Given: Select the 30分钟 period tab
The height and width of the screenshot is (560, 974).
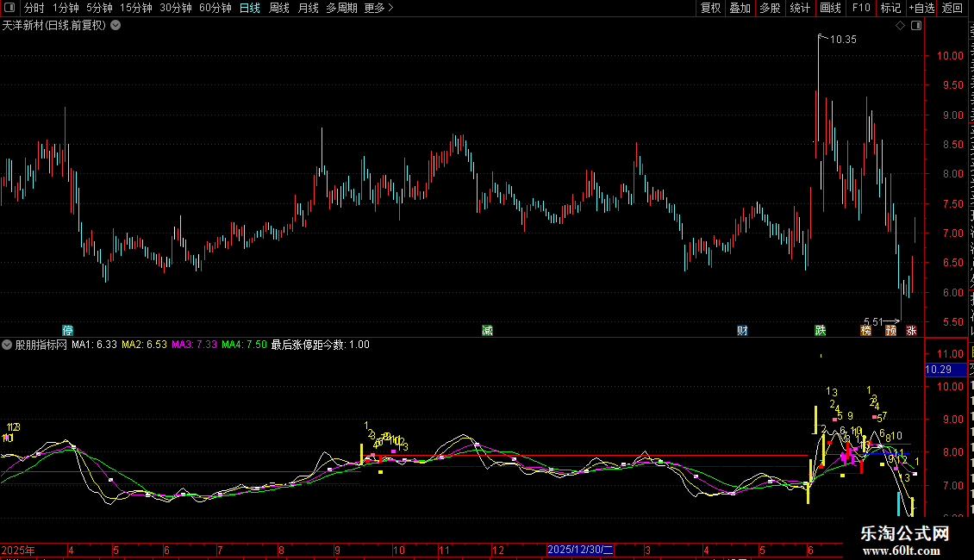Looking at the screenshot, I should [x=175, y=8].
